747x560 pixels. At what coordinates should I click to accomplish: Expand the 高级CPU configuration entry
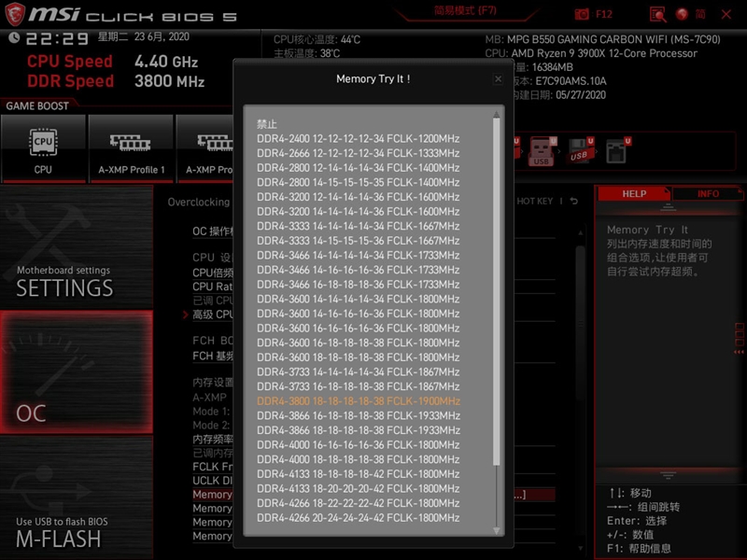215,314
